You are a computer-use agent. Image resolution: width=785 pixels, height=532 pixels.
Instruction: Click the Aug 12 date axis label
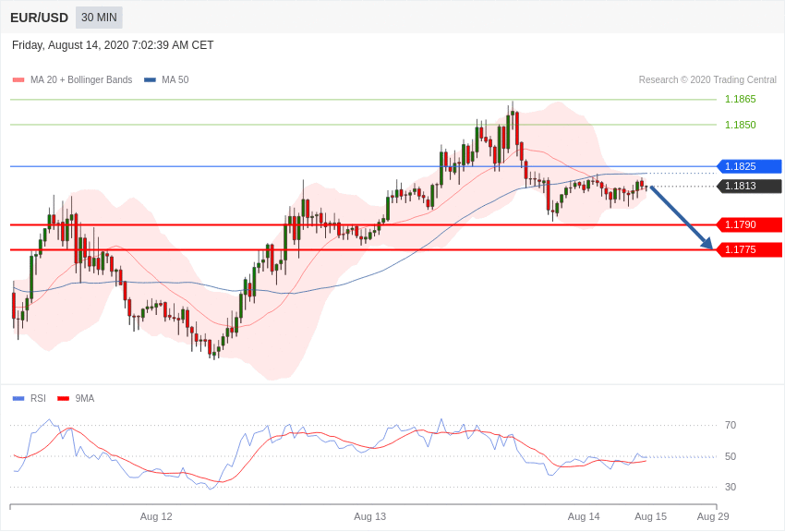coord(156,516)
